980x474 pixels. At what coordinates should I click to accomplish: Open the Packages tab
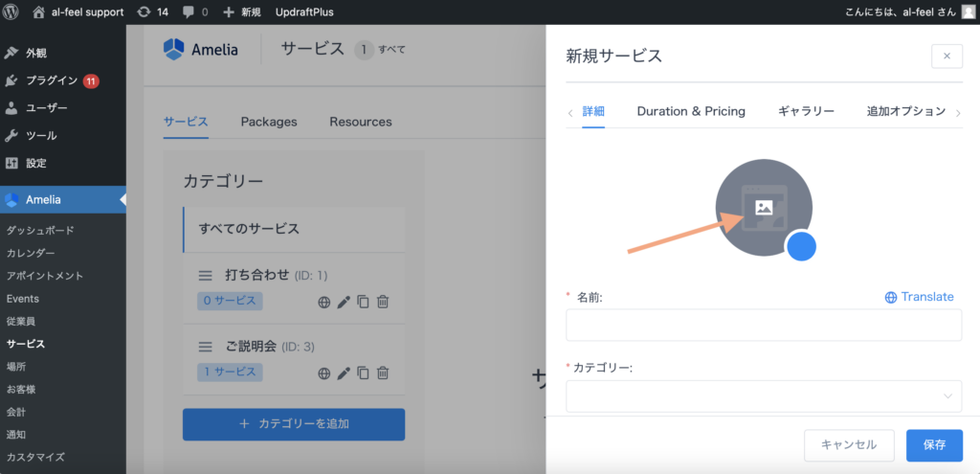pyautogui.click(x=269, y=122)
